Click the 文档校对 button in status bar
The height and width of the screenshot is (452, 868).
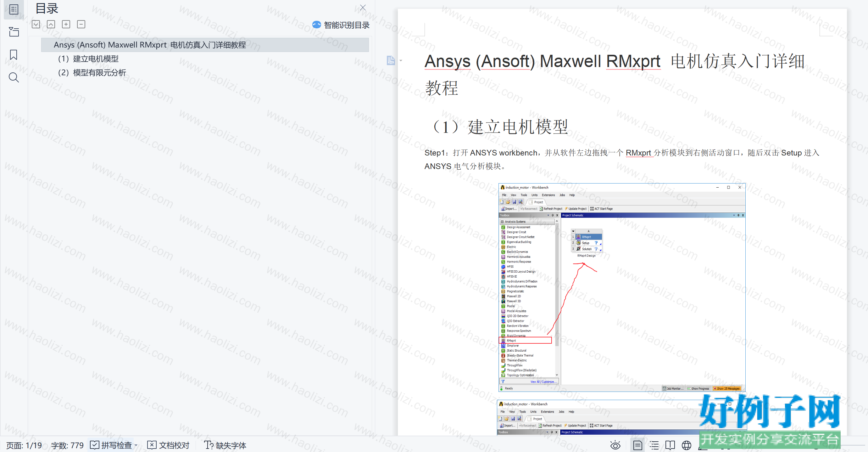coord(169,445)
